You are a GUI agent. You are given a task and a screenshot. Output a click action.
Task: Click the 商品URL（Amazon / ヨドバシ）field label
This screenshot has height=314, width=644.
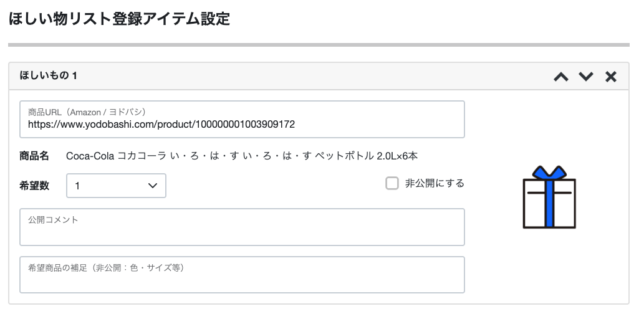87,112
